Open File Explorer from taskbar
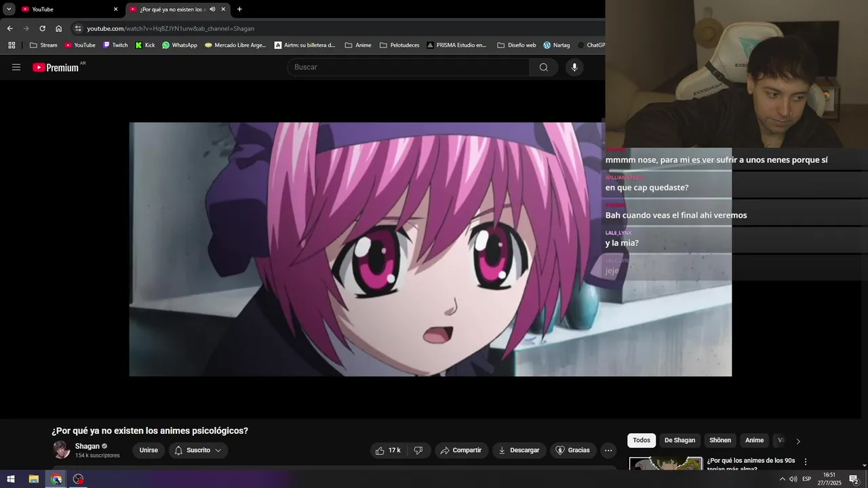Viewport: 868px width, 488px height. point(33,479)
